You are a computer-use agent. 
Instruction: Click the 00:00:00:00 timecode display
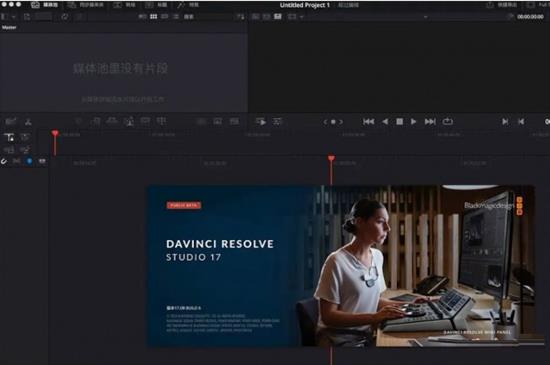click(x=530, y=16)
